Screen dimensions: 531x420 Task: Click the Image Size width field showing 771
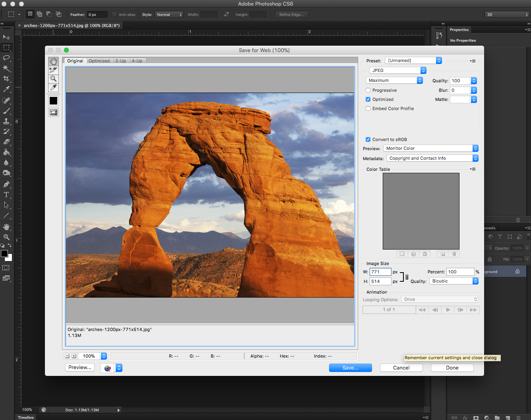(x=380, y=272)
